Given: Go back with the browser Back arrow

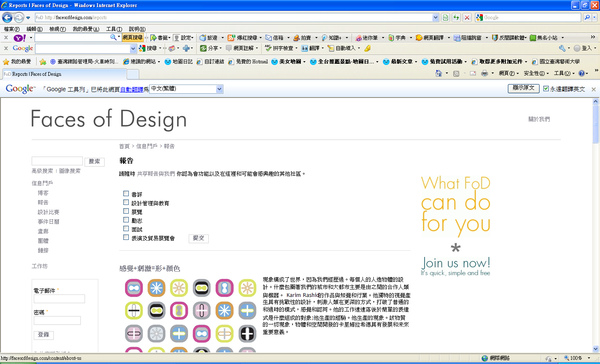Looking at the screenshot, I should click(7, 18).
